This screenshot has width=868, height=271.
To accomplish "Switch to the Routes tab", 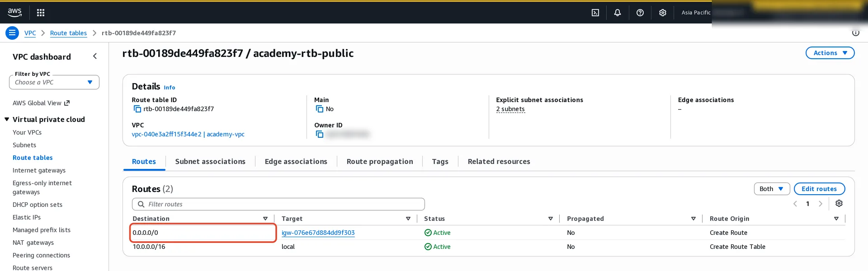I will coord(144,161).
